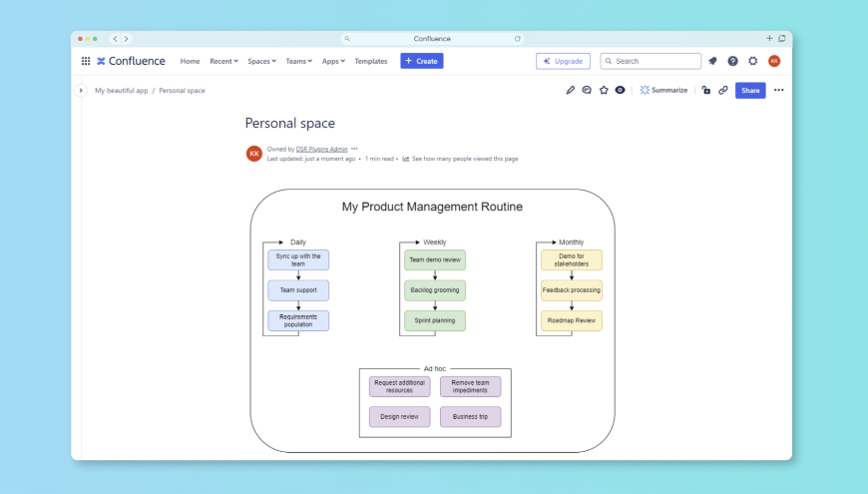The width and height of the screenshot is (868, 494).
Task: Toggle watching the page with eye icon
Action: (x=620, y=90)
